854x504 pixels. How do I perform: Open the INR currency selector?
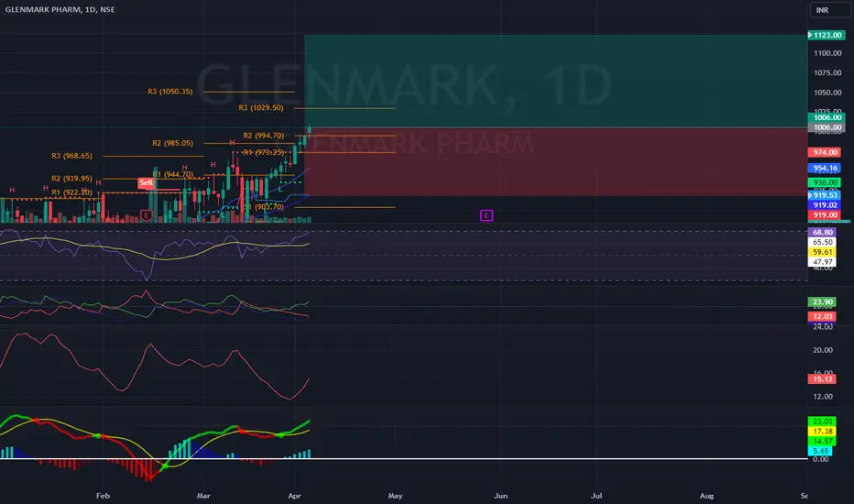(830, 10)
